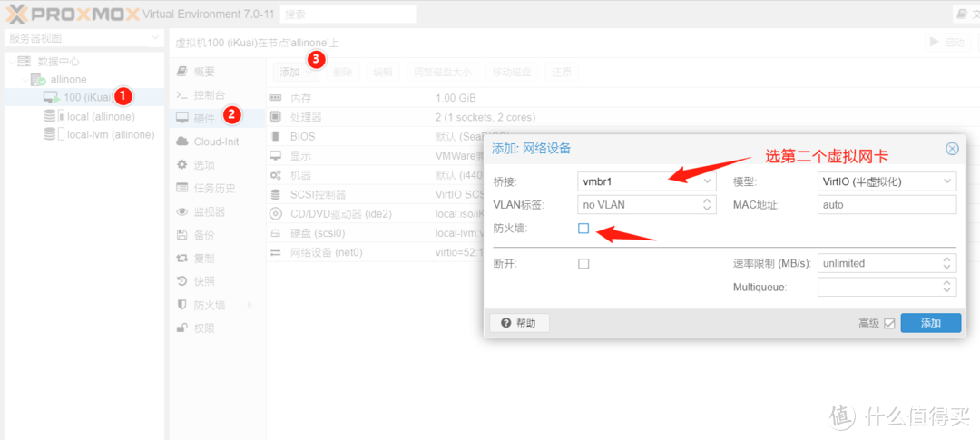The image size is (980, 440).
Task: Click the local (allinone) storage icon
Action: point(54,116)
